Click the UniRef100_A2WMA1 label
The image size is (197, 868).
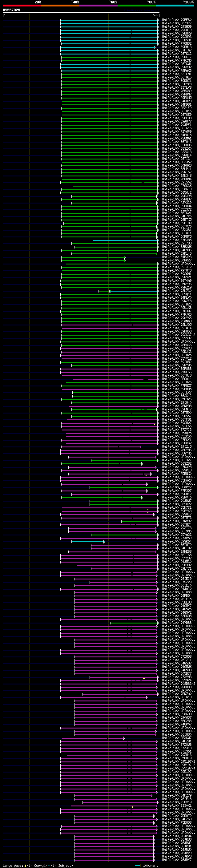177,139
